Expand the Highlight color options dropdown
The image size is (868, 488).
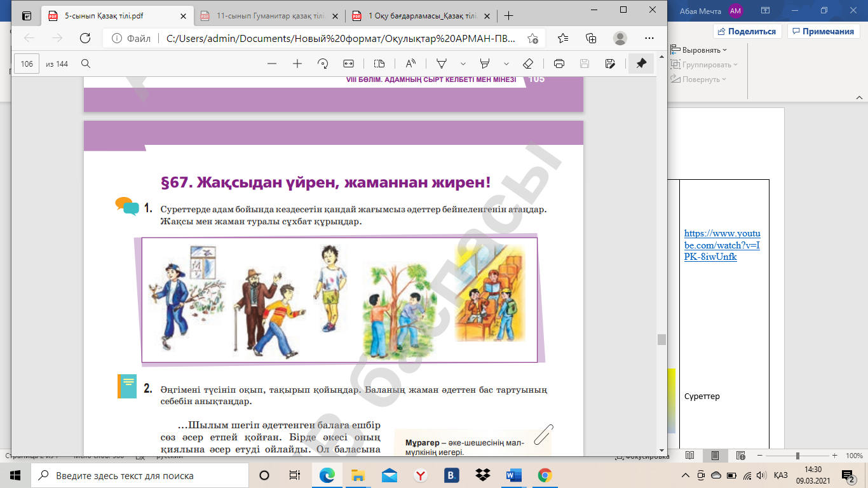tap(506, 64)
